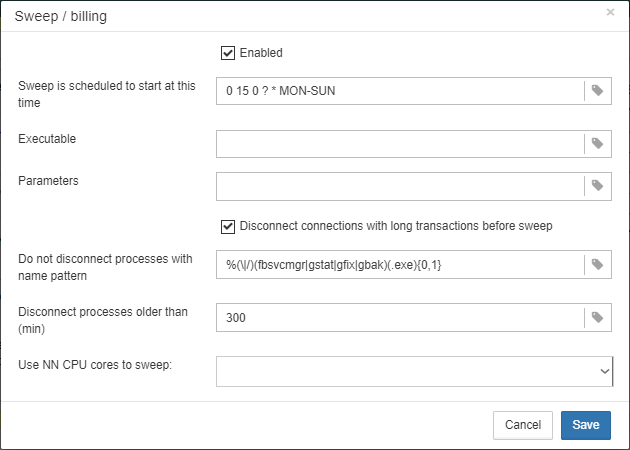Screen dimensions: 630x450
Task: Click the tag icon beside the process name pattern
Action: pos(597,264)
